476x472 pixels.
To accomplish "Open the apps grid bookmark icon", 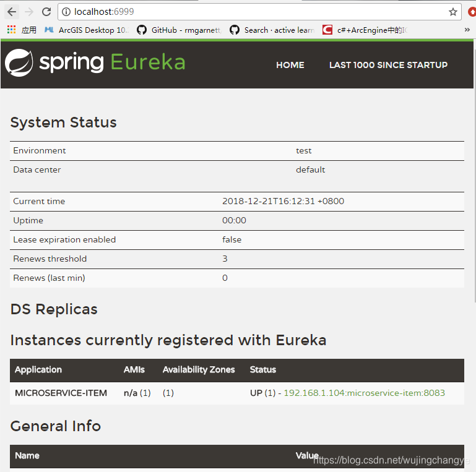I will coord(11,30).
